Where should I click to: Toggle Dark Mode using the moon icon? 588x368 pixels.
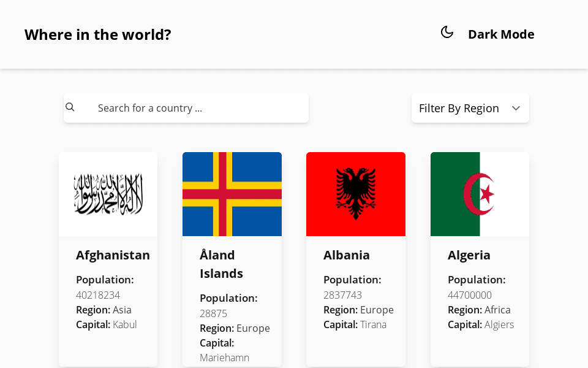447,32
